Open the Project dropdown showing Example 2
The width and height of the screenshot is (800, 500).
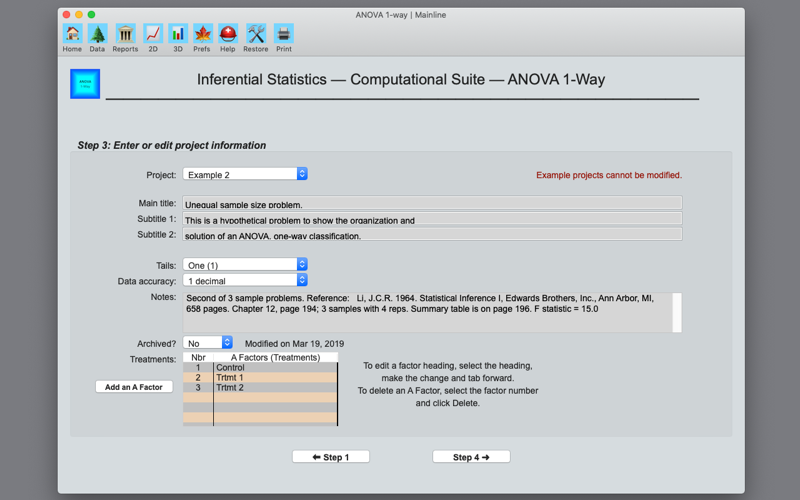tap(245, 174)
